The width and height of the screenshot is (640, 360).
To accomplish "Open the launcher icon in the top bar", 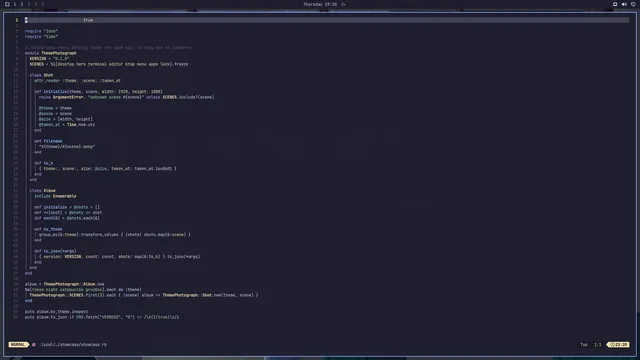I will pos(7,4).
